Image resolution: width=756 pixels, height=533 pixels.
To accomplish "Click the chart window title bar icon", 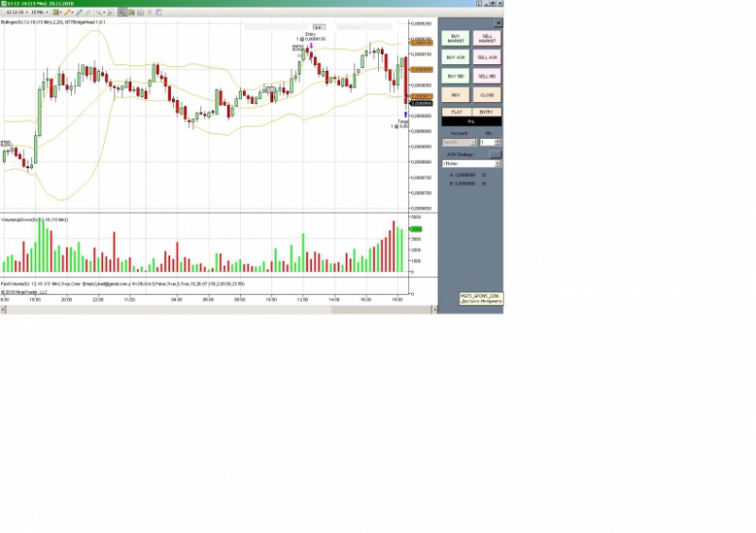I will pyautogui.click(x=4, y=4).
